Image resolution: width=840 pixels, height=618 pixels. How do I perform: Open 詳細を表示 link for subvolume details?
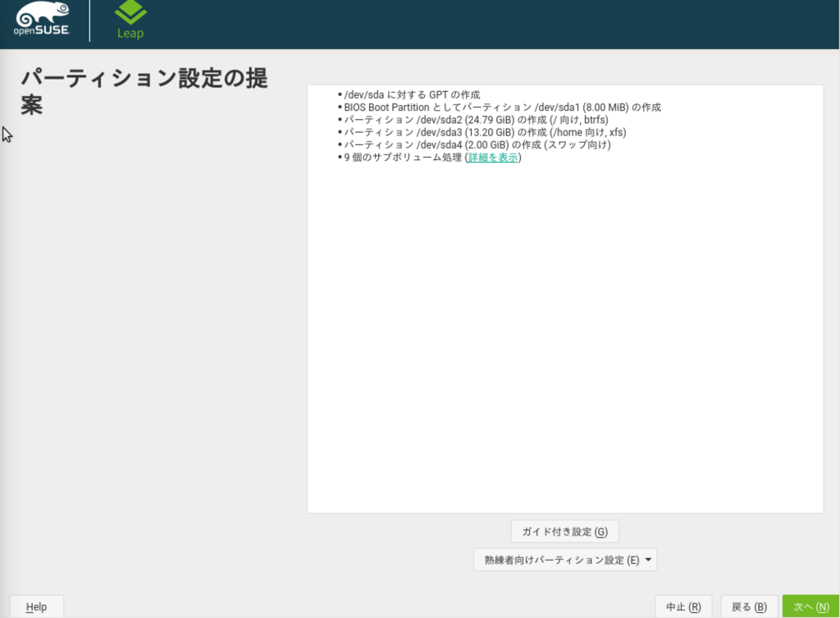click(x=493, y=158)
